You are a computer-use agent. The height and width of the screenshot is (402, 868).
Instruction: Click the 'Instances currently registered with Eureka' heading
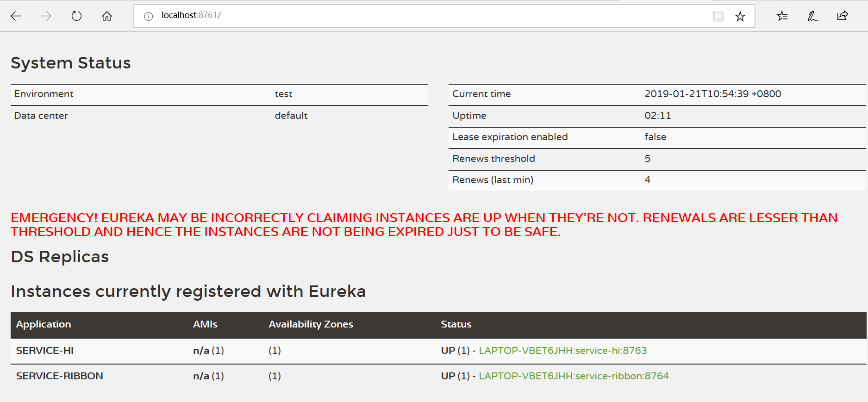pos(188,291)
